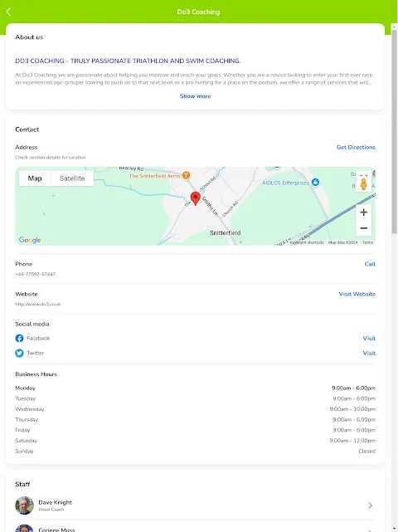Click Dave Knight's profile photo

tap(24, 505)
